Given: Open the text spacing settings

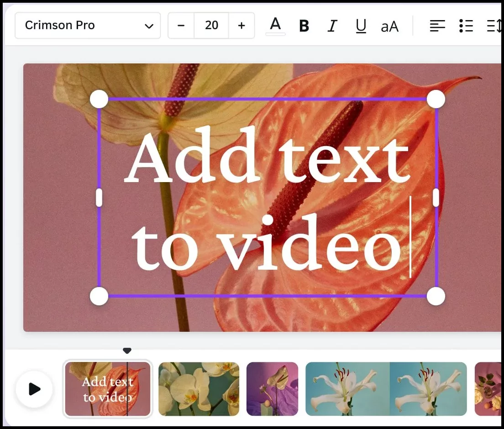Looking at the screenshot, I should [x=495, y=26].
